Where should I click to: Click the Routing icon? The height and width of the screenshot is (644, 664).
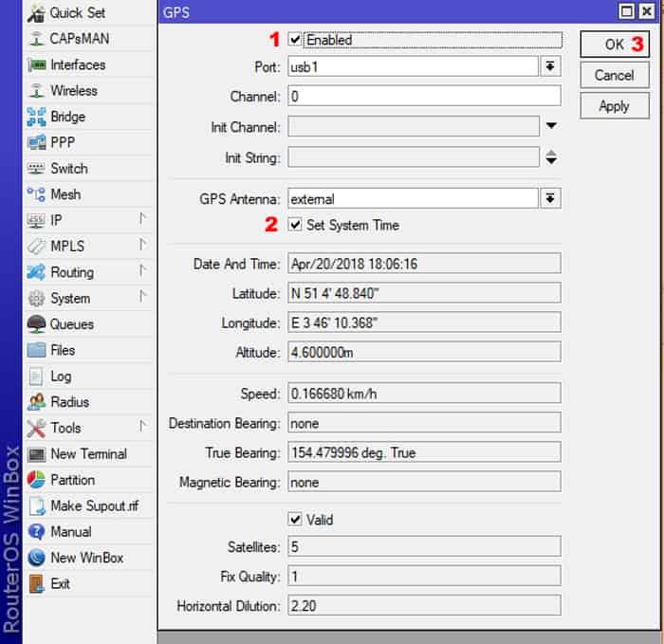click(x=36, y=272)
